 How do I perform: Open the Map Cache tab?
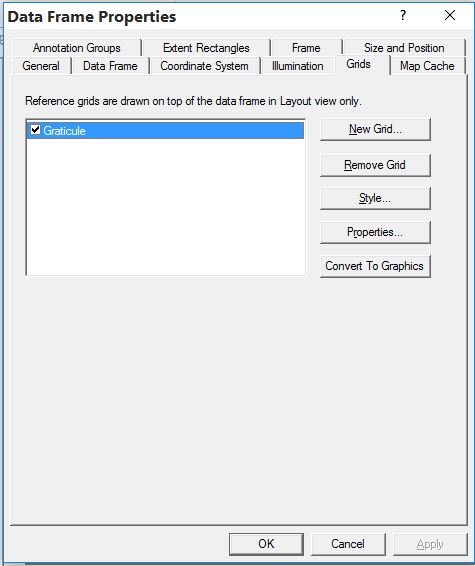427,66
